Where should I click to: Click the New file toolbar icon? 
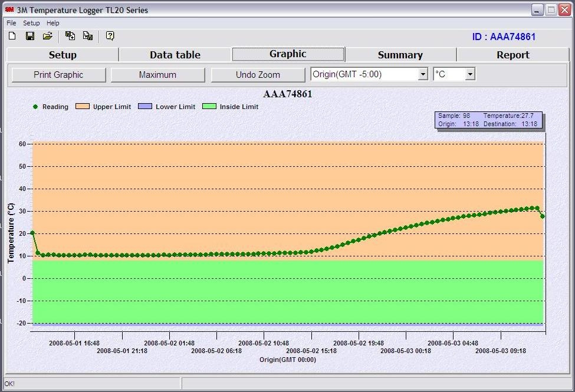[12, 35]
